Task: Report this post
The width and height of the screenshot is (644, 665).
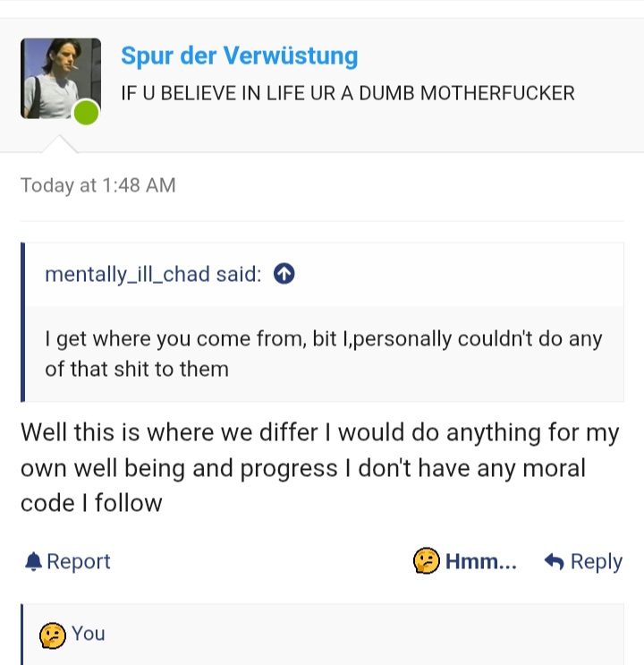Action: (68, 561)
